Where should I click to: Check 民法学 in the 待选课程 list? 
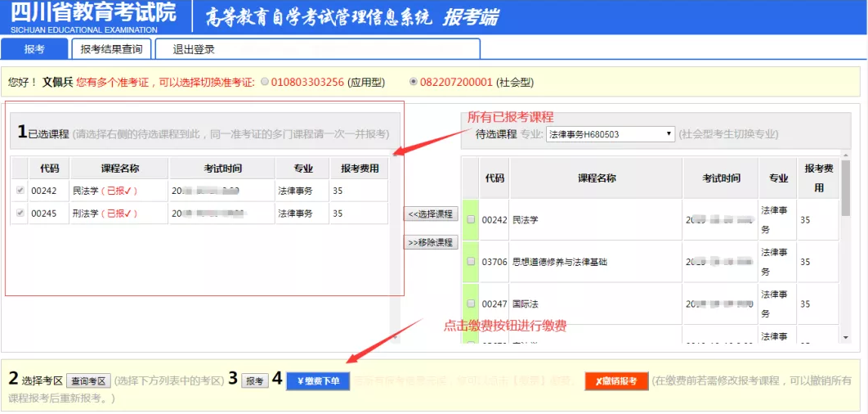[471, 219]
